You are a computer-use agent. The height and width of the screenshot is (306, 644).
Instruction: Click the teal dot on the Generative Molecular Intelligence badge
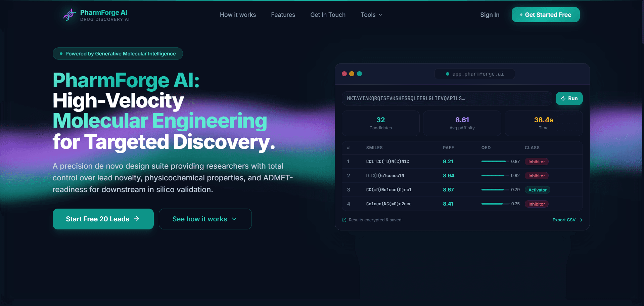61,53
